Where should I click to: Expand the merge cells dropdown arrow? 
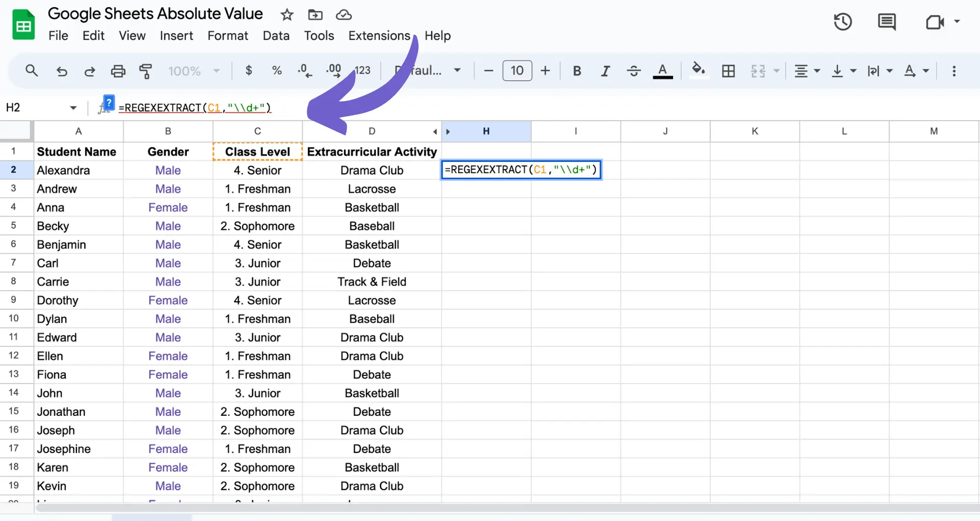click(776, 71)
